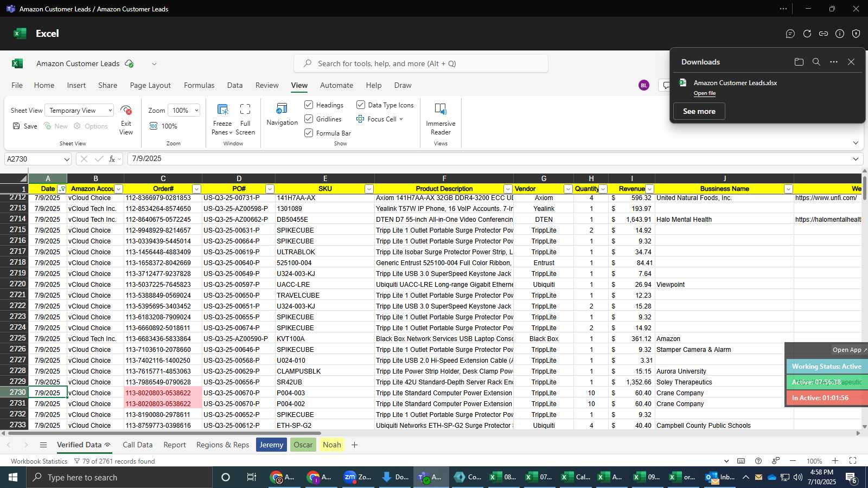Click the cloud saved status icon
This screenshot has width=868, height=488.
click(129, 63)
